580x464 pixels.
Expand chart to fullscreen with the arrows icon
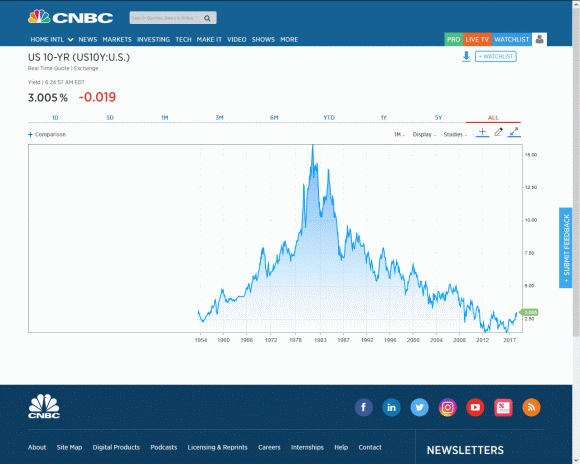pos(514,132)
